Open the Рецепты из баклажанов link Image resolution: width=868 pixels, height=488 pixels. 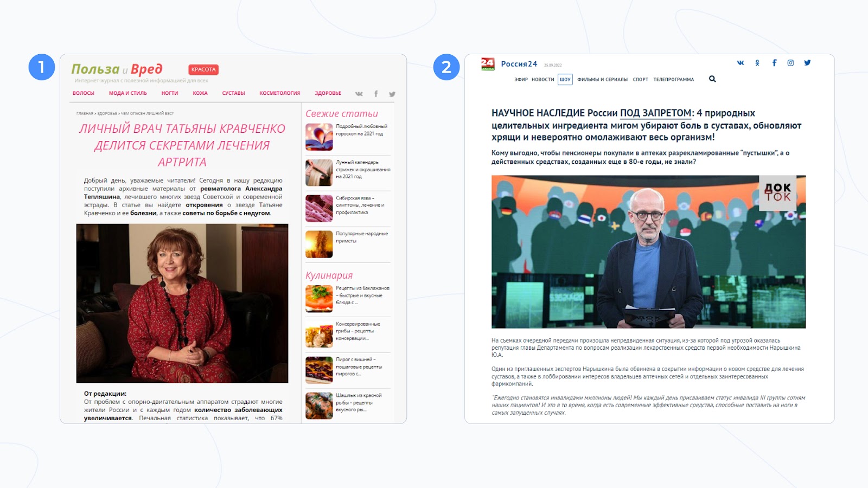tap(363, 295)
